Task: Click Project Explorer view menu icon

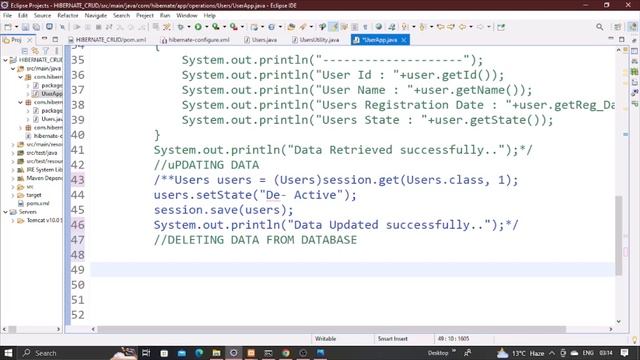Action: pos(56,51)
